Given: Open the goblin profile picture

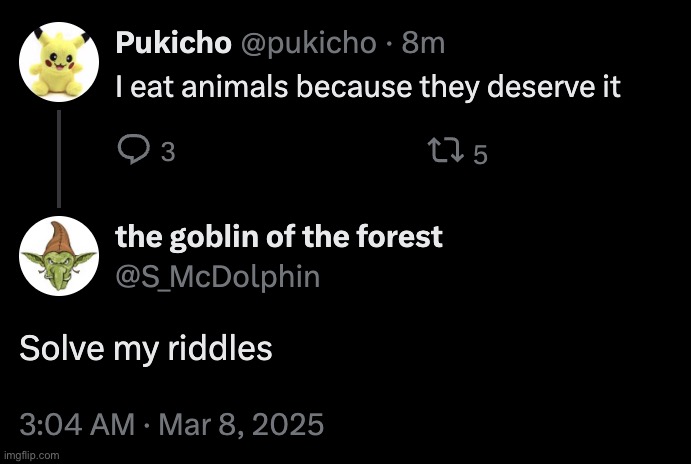Looking at the screenshot, I should 59,256.
